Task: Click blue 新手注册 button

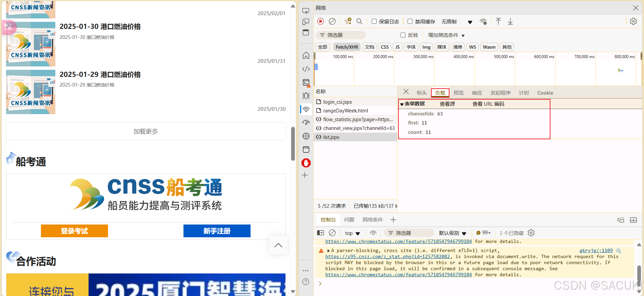Action: pos(217,231)
